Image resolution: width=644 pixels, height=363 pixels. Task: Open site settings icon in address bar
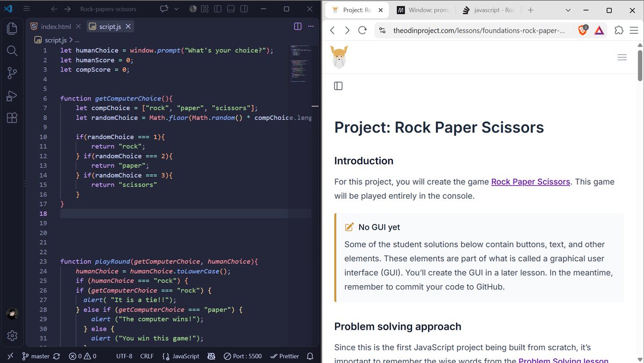point(381,31)
